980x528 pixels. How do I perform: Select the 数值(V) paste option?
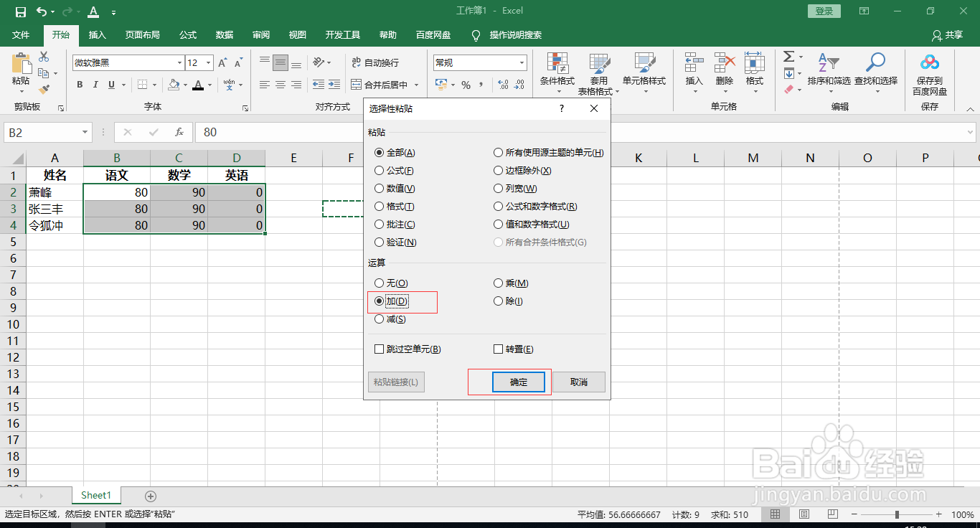point(395,189)
